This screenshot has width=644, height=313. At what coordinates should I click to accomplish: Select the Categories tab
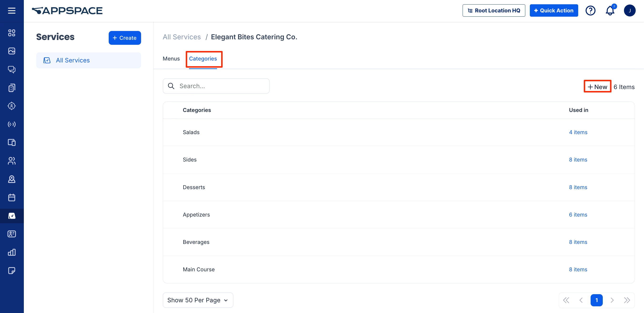click(x=203, y=59)
